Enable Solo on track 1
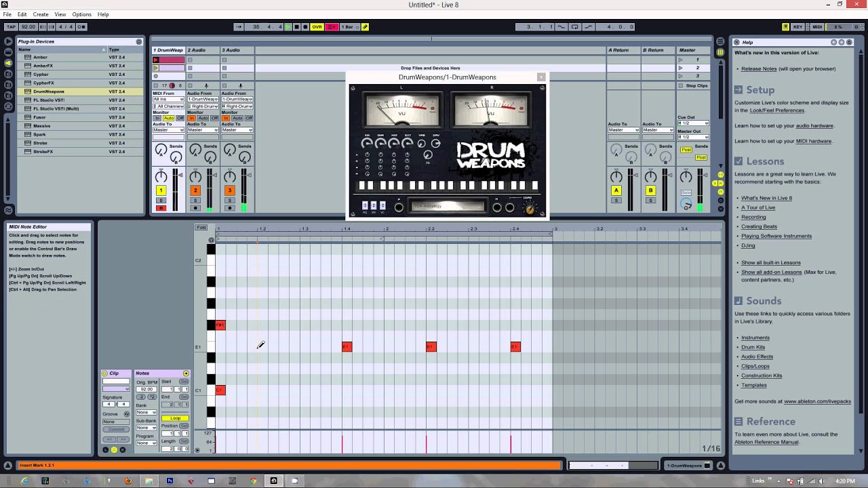Image resolution: width=868 pixels, height=488 pixels. tap(161, 201)
